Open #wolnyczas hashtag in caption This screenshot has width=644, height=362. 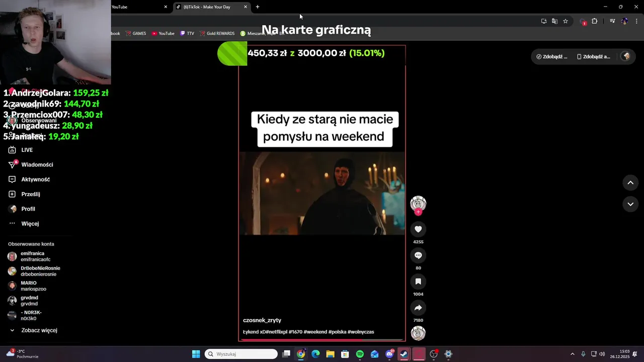click(x=361, y=332)
